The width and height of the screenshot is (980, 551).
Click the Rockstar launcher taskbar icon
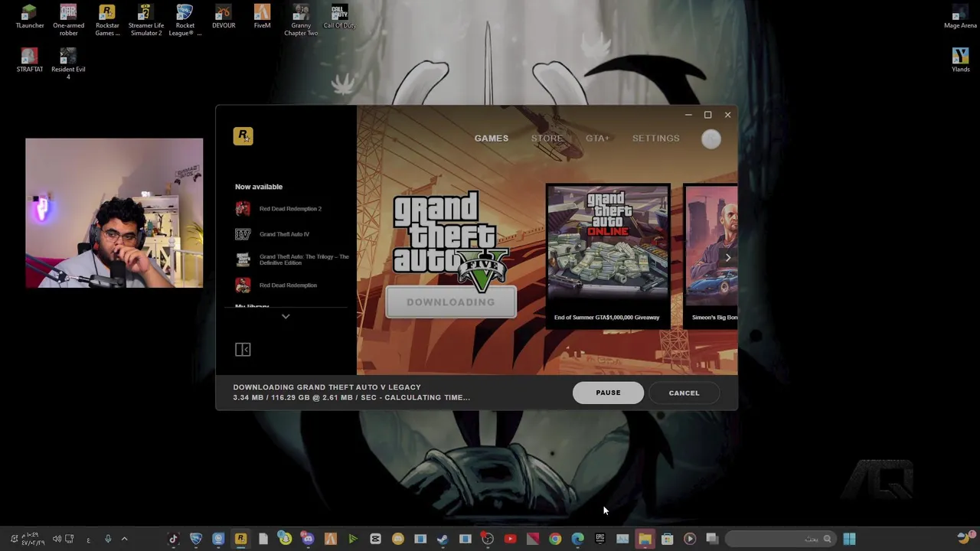point(240,539)
